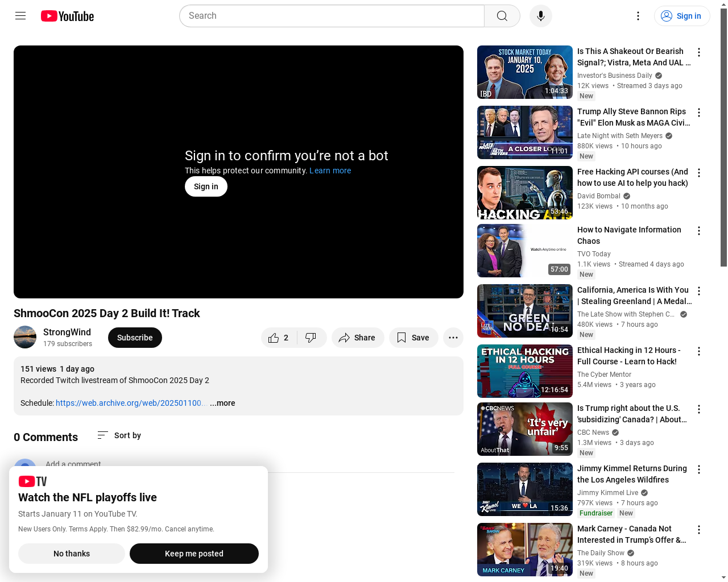
Task: Open options for How to Navigate Information Chaos
Action: [x=699, y=231]
